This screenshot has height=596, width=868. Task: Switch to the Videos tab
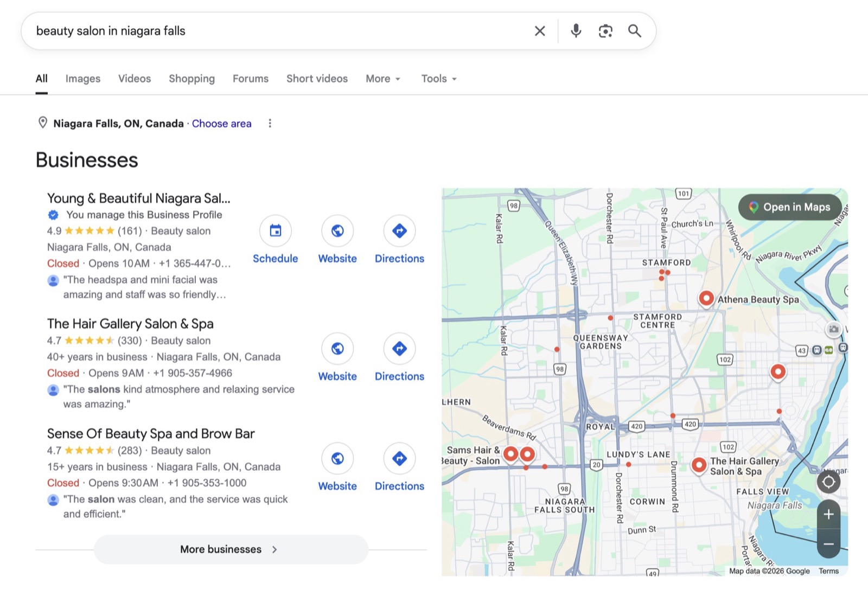coord(135,79)
